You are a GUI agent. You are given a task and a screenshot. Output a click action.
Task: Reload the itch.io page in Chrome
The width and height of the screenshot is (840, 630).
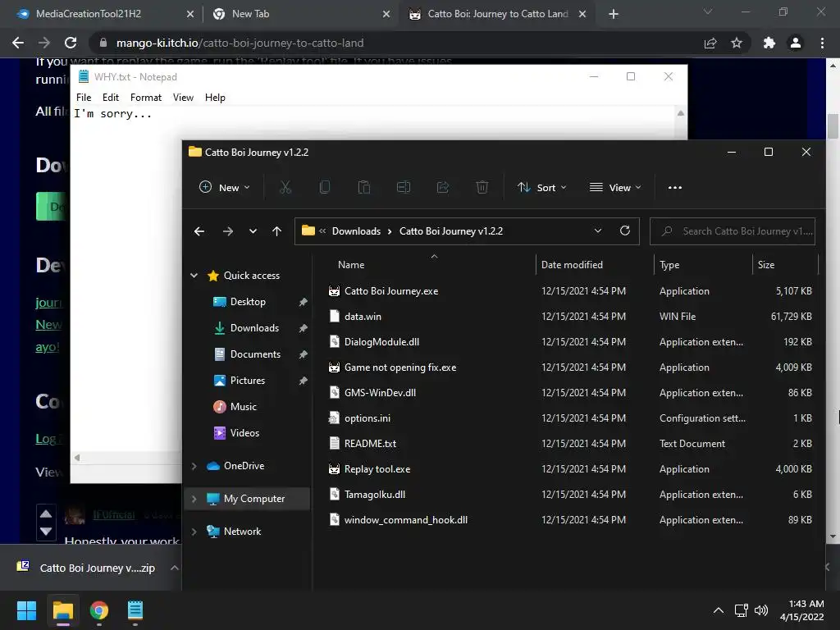tap(71, 43)
